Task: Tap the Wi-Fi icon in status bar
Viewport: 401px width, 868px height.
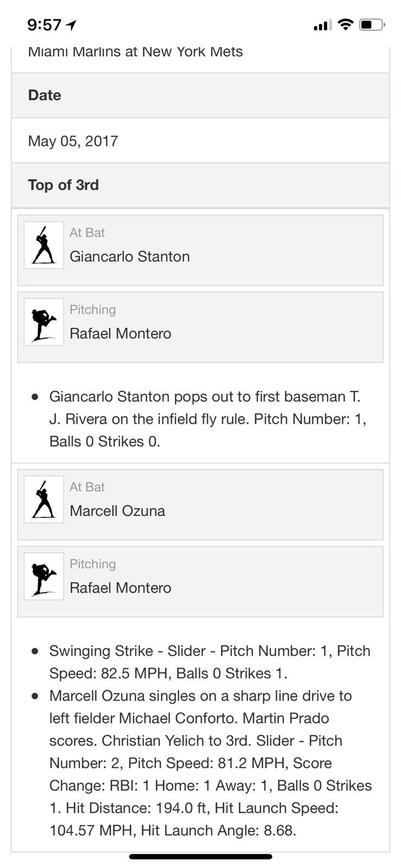Action: point(345,25)
